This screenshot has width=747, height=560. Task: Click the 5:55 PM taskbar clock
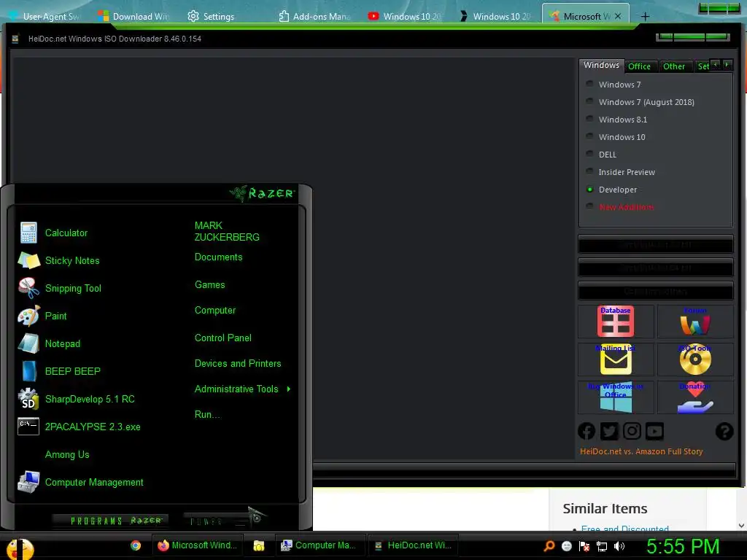pos(683,546)
